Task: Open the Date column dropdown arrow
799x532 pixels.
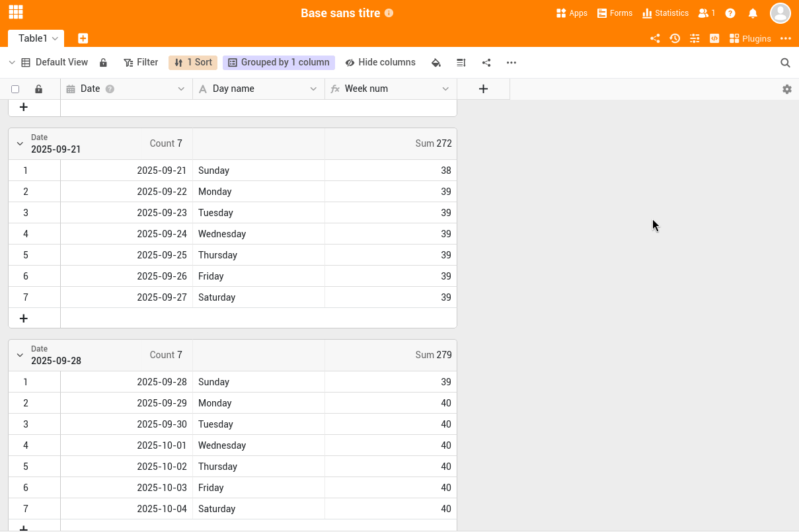Action: 181,89
